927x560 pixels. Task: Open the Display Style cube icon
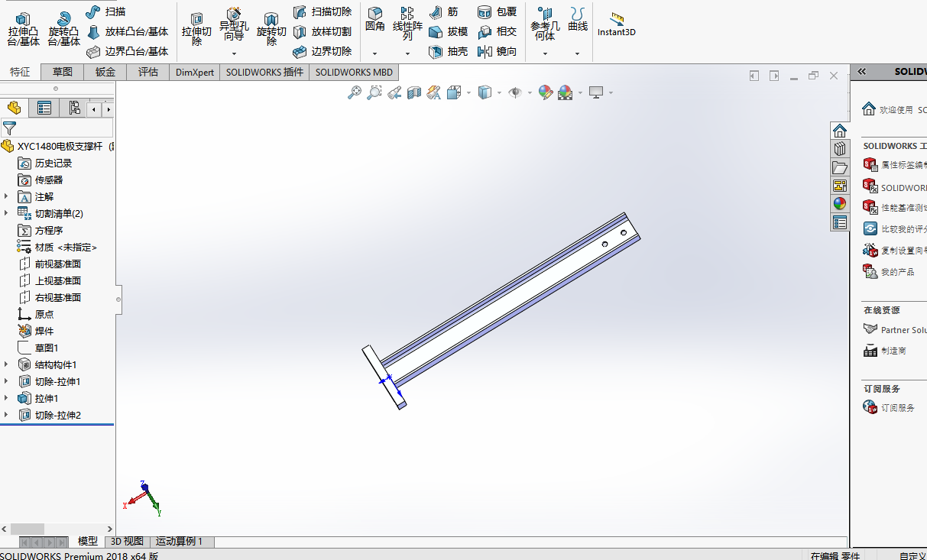tap(485, 92)
